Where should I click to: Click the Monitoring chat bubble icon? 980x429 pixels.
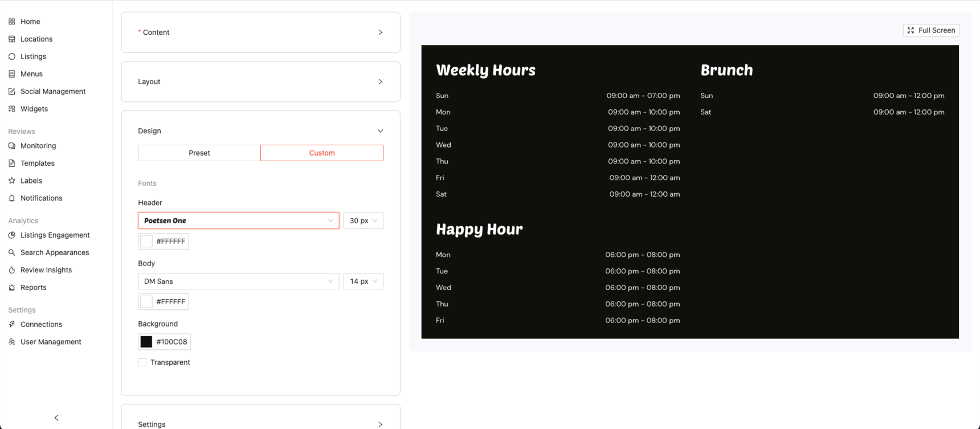[12, 146]
